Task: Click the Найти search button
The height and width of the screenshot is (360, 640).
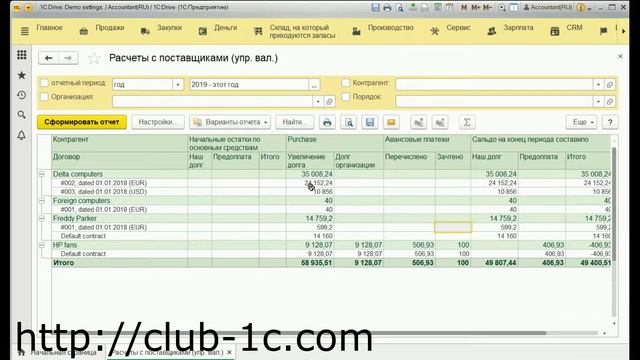Action: pyautogui.click(x=294, y=122)
